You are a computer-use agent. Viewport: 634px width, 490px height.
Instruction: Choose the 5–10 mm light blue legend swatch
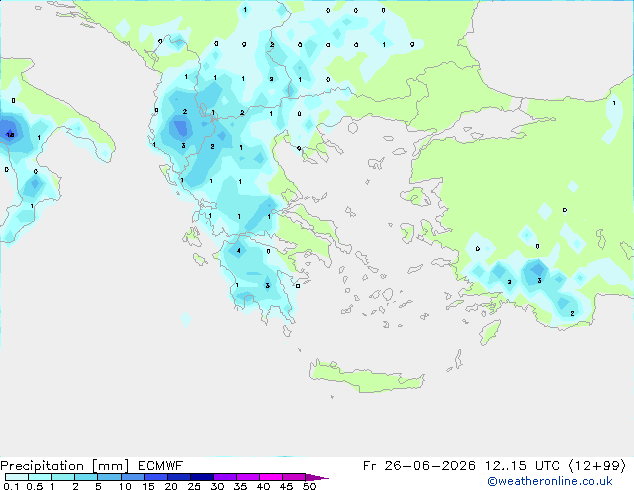pyautogui.click(x=109, y=477)
